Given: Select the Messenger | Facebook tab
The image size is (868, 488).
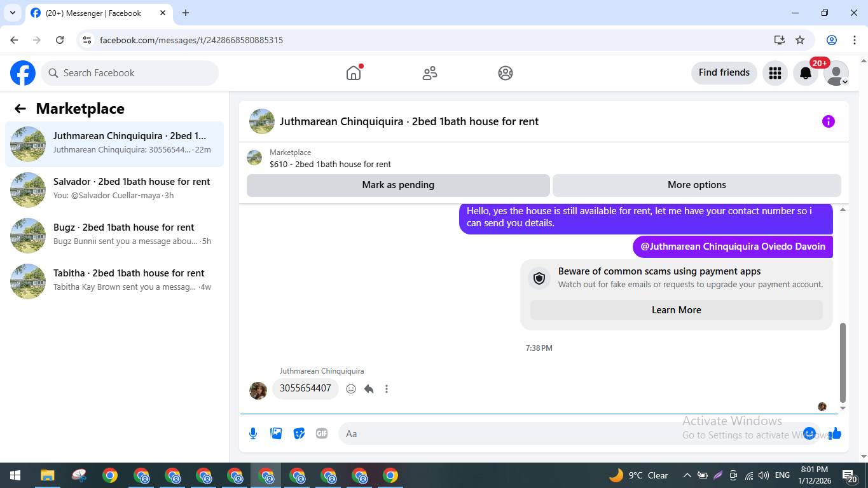Looking at the screenshot, I should [x=99, y=13].
